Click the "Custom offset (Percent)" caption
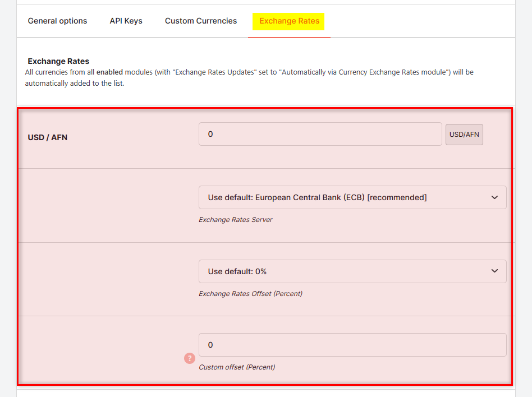This screenshot has height=397, width=532. (x=237, y=367)
